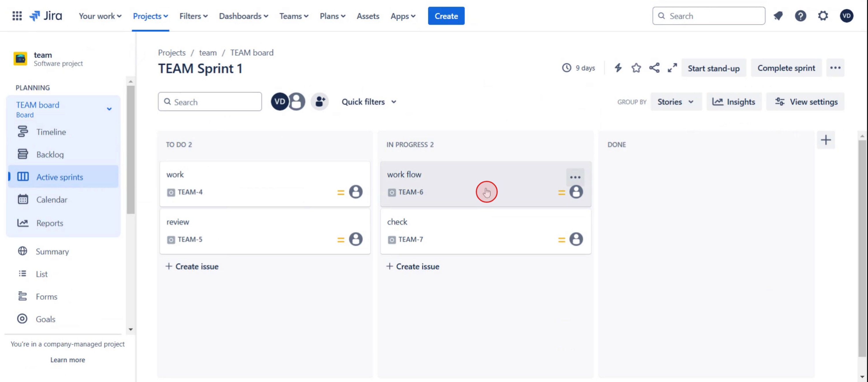The height and width of the screenshot is (382, 868).
Task: Star the TEAM board
Action: pos(636,68)
